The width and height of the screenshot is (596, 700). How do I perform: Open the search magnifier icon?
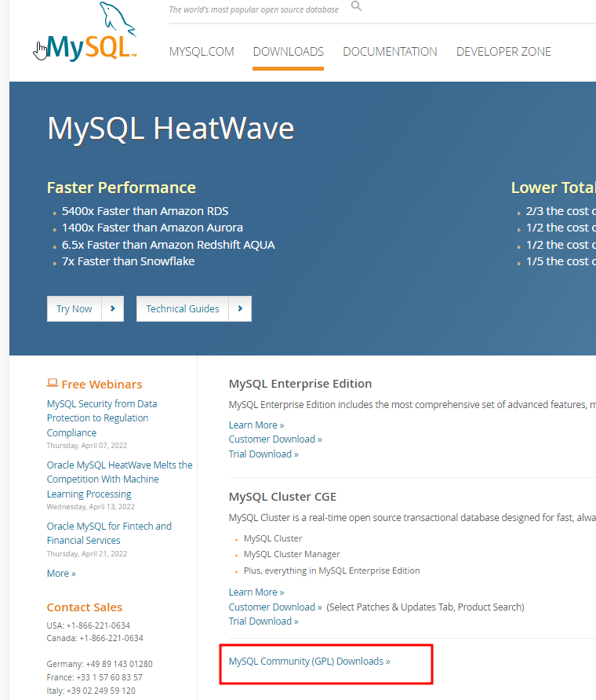click(356, 5)
